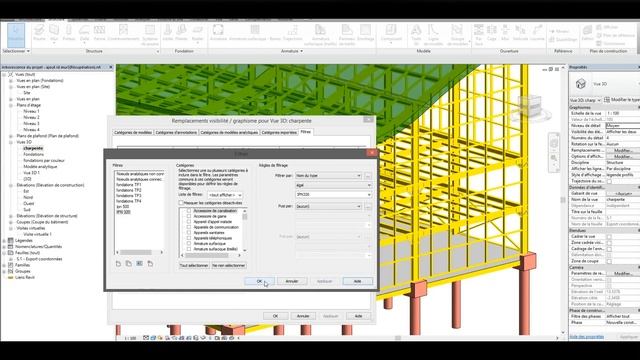Image resolution: width=640 pixels, height=360 pixels.
Task: Click Aide in the Filtres dialog
Action: tap(358, 281)
